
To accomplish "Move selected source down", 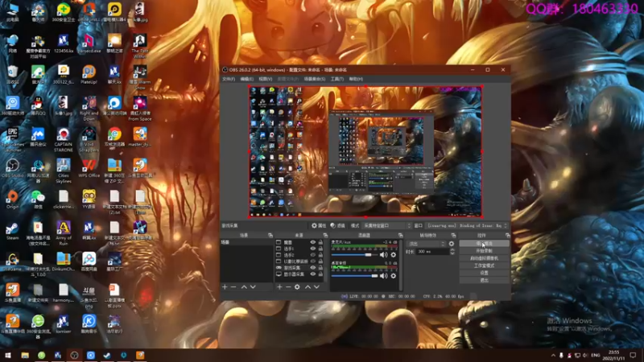I will 316,287.
